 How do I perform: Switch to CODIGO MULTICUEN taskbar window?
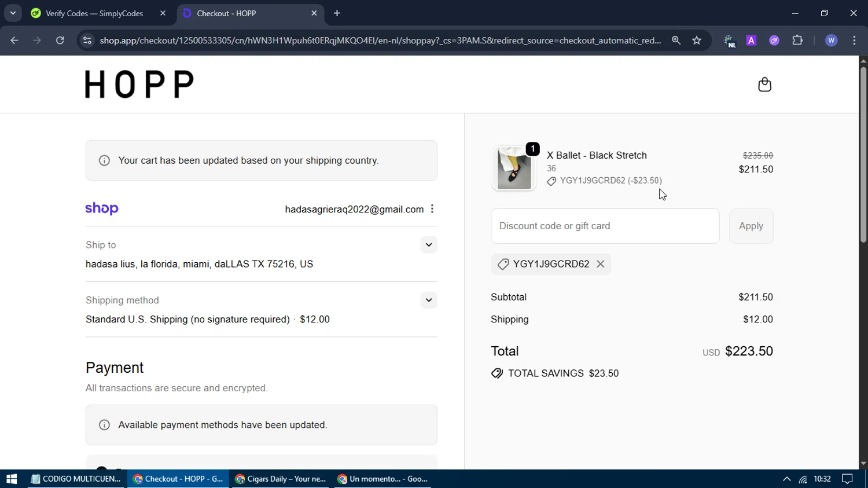point(76,479)
